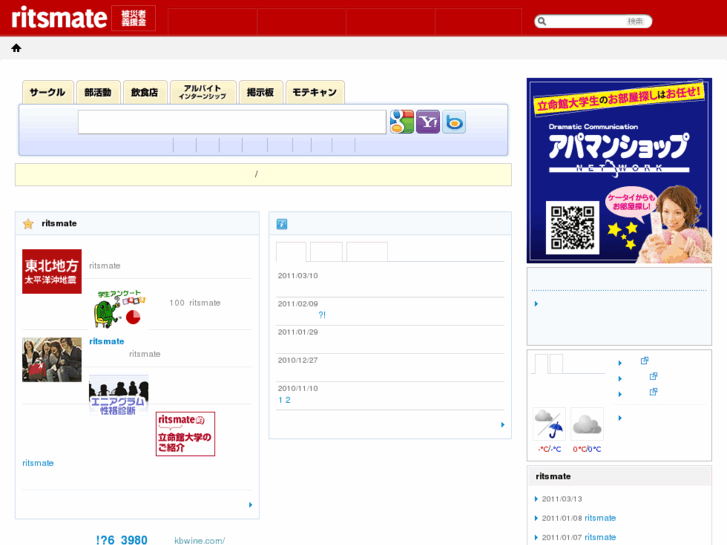Image resolution: width=727 pixels, height=545 pixels.
Task: Click the home icon in breadcrumb bar
Action: (16, 48)
